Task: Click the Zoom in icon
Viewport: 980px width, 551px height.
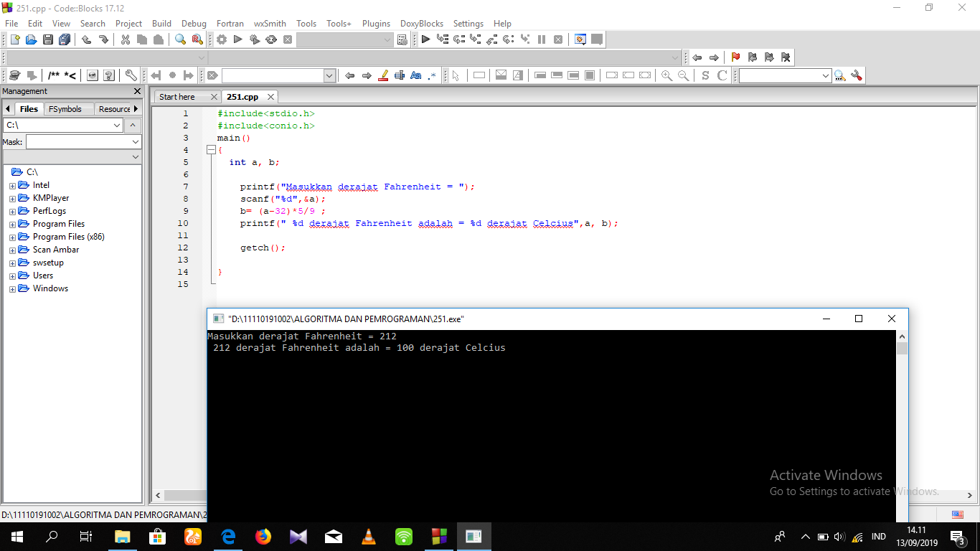Action: click(666, 75)
